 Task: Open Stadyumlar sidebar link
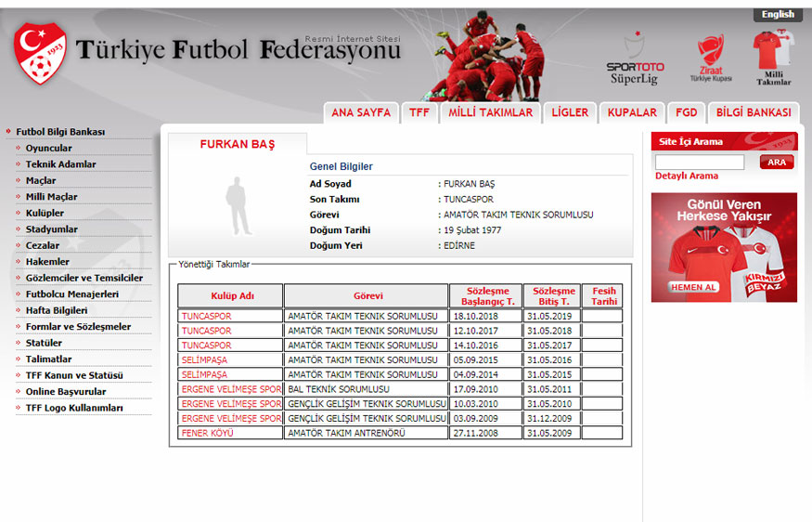click(51, 229)
